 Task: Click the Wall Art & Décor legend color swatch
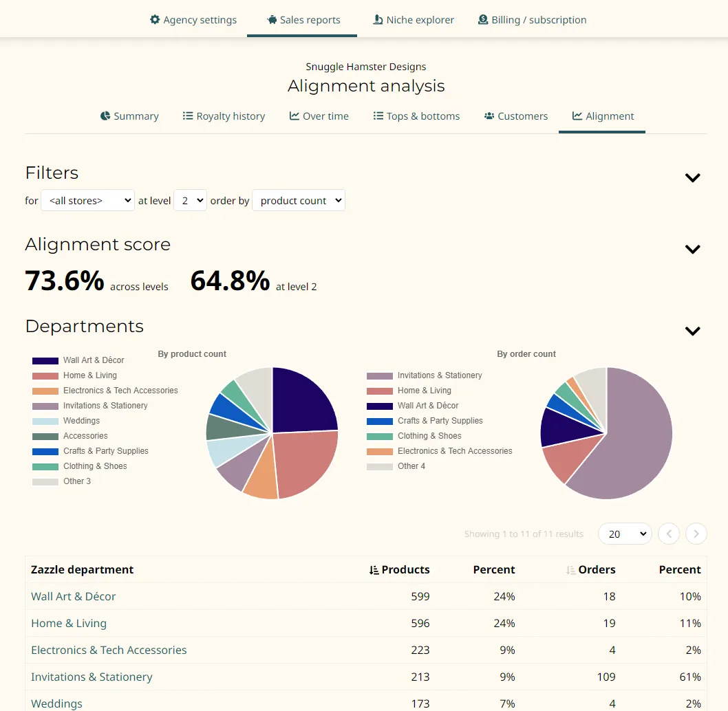coord(45,360)
